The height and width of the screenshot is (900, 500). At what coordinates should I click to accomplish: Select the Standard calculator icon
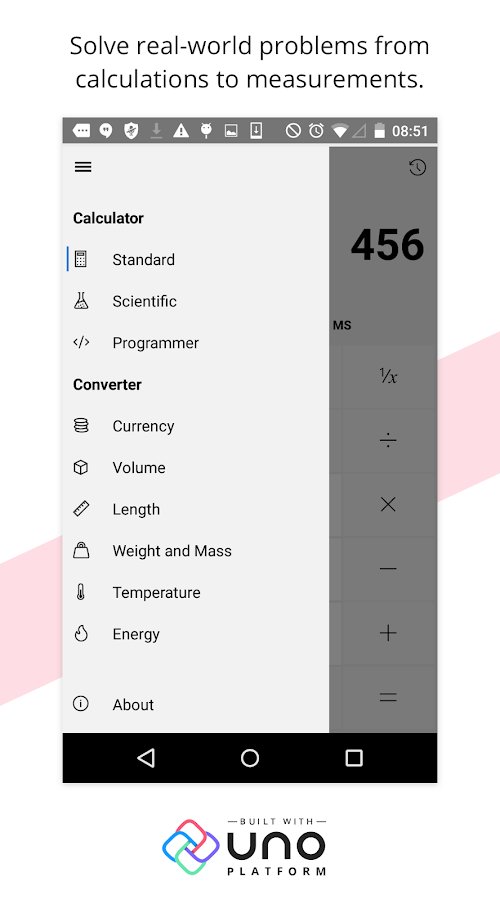(x=81, y=259)
